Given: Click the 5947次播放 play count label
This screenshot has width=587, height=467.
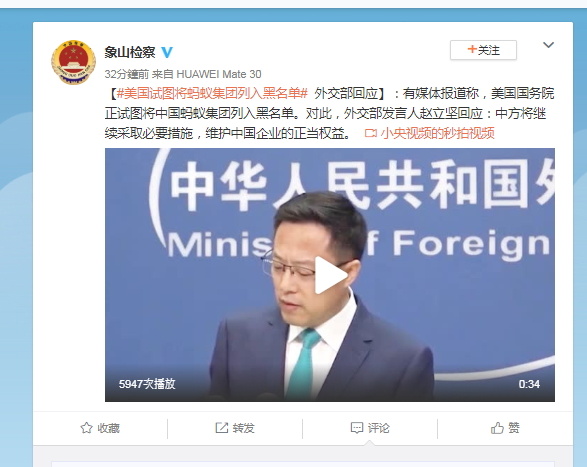Looking at the screenshot, I should coord(147,384).
